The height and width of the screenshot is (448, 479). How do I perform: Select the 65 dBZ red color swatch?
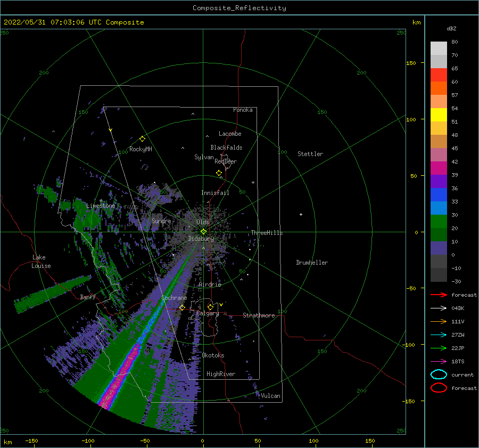click(439, 75)
